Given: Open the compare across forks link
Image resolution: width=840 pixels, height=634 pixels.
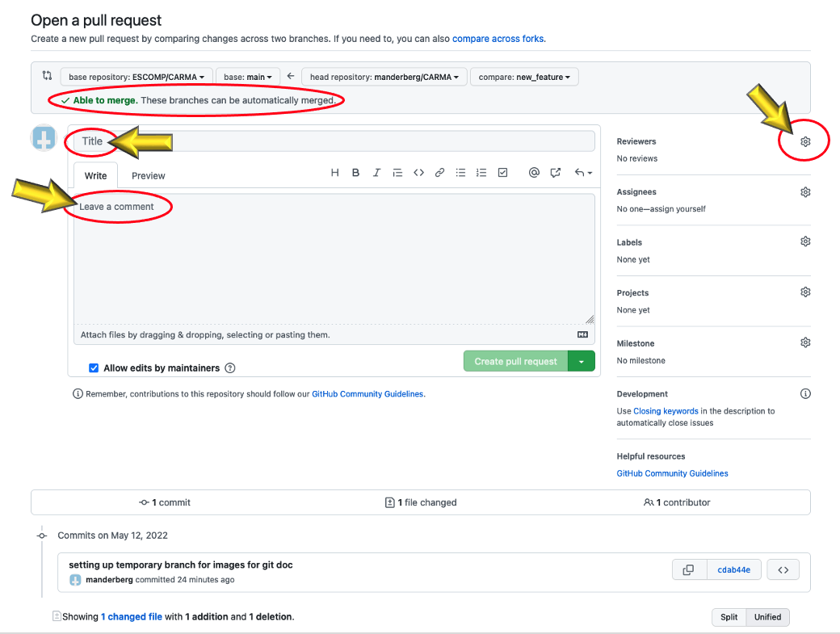Looking at the screenshot, I should pyautogui.click(x=498, y=39).
